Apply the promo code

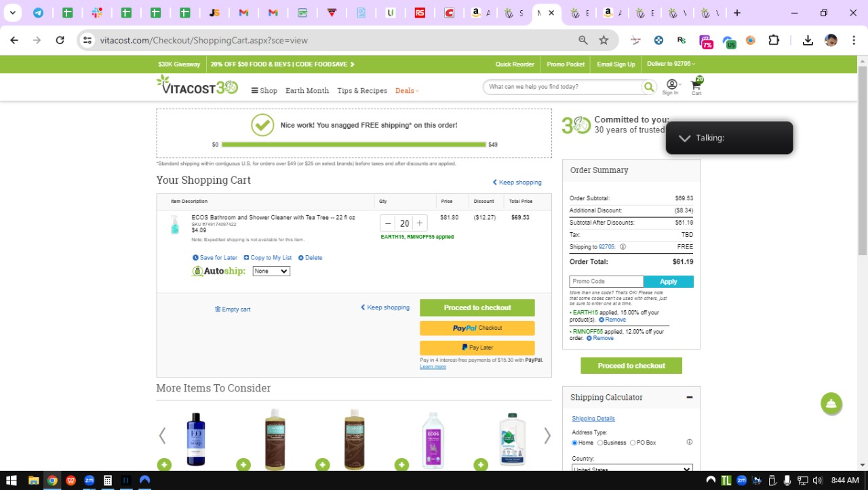point(669,282)
